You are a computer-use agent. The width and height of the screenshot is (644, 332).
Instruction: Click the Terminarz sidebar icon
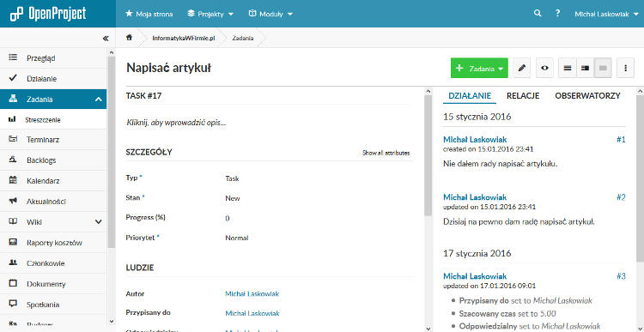(13, 140)
